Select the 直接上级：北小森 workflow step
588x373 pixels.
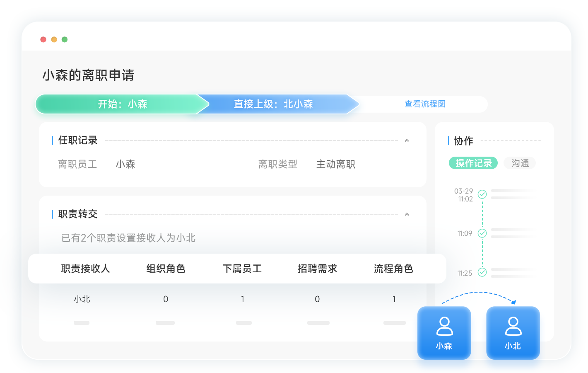point(273,104)
